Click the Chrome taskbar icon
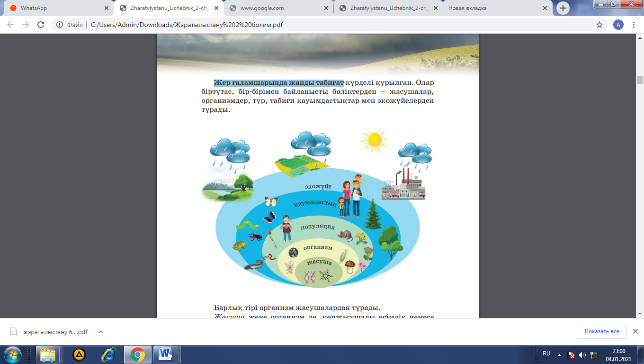The width and height of the screenshot is (644, 364). (x=138, y=355)
